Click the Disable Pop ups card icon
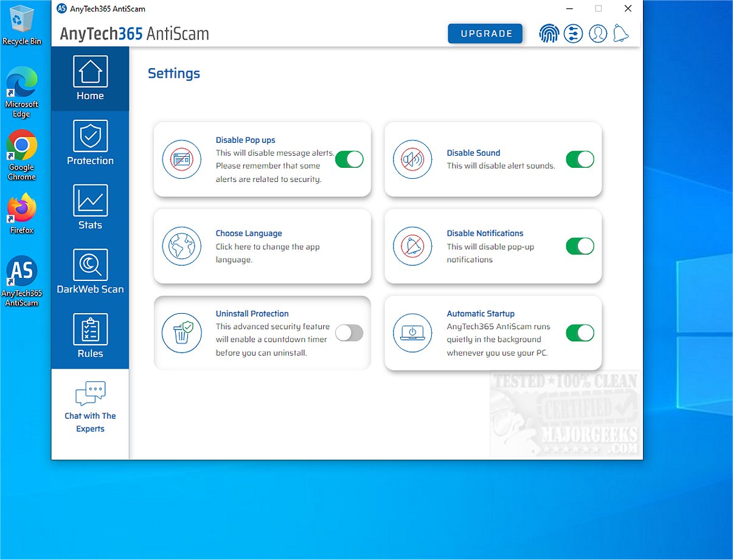This screenshot has width=733, height=560. point(181,159)
